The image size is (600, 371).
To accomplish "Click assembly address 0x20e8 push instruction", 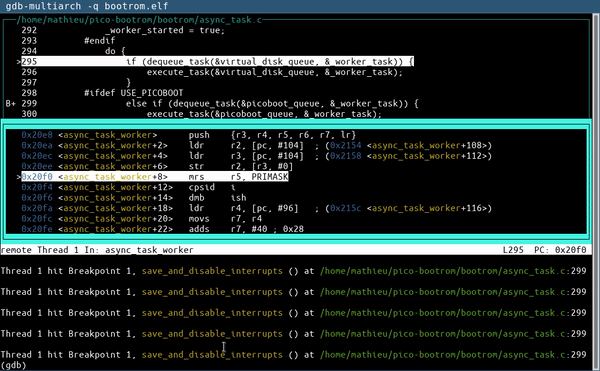I will pyautogui.click(x=188, y=135).
